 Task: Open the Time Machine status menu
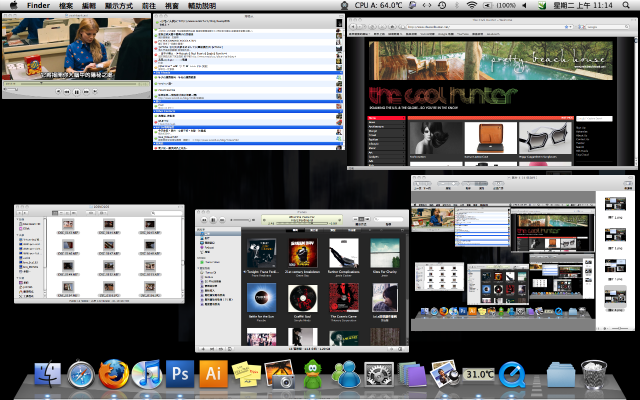click(x=440, y=6)
